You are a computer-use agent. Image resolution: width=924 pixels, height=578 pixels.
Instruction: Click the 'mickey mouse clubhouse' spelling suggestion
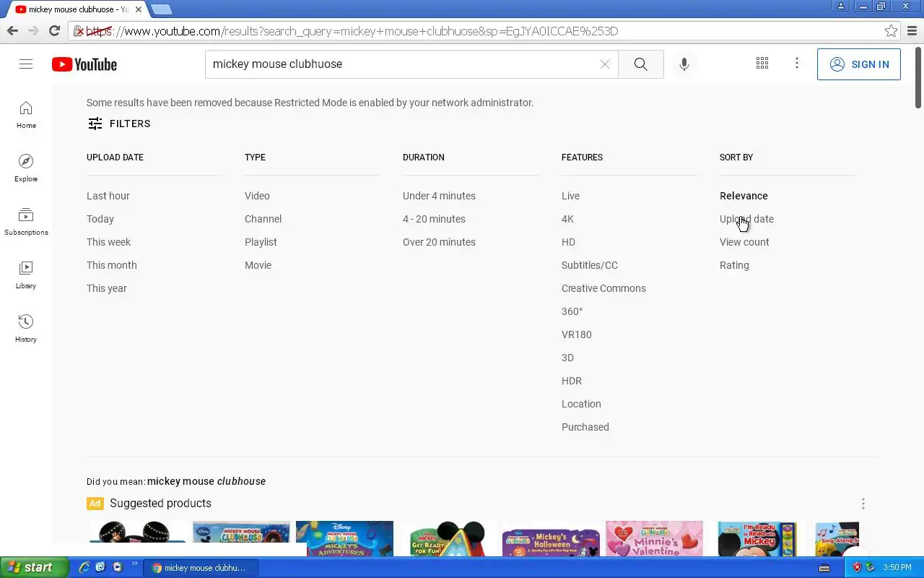(x=206, y=481)
